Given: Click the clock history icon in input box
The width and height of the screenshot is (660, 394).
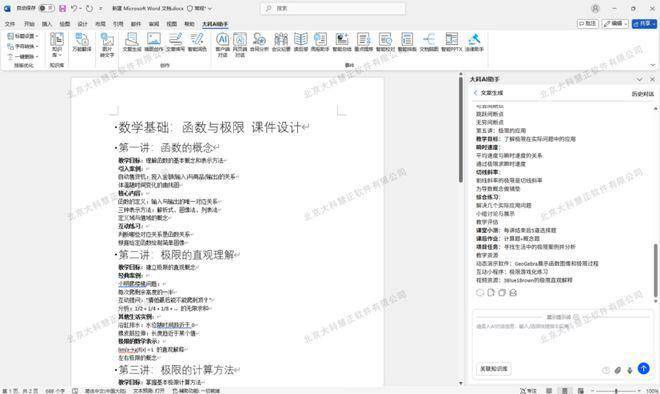Looking at the screenshot, I should point(606,370).
